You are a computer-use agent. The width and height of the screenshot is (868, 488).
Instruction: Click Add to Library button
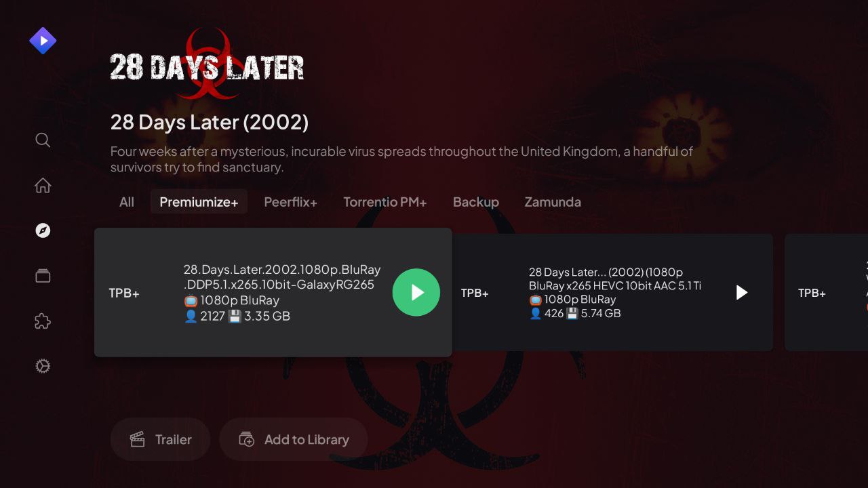coord(294,439)
